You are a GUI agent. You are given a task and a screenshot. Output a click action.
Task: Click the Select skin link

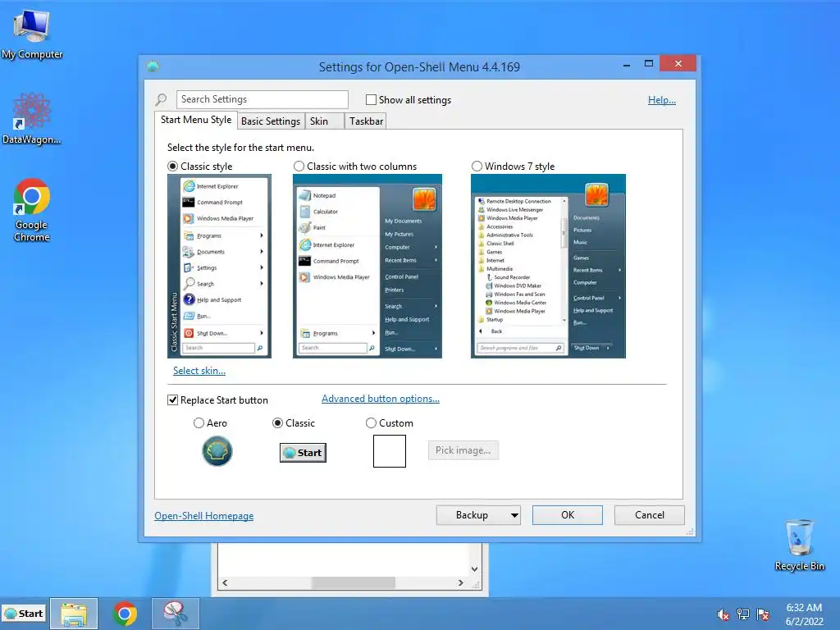click(199, 371)
